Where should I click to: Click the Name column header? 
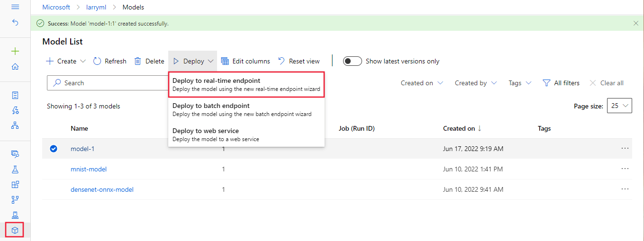[79, 128]
